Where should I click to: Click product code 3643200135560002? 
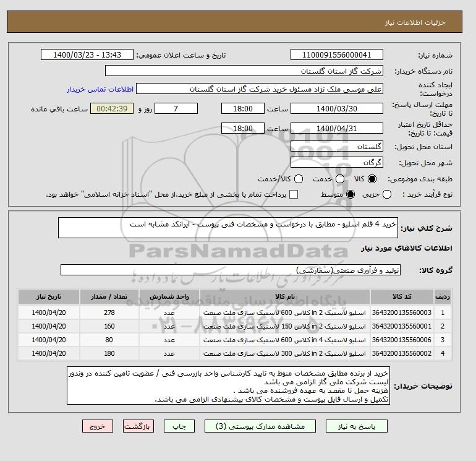(x=402, y=353)
